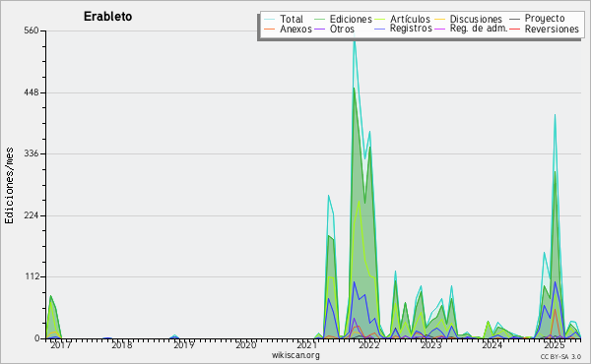Image resolution: width=591 pixels, height=364 pixels.
Task: Click the 336 y-axis value
Action: [x=32, y=153]
